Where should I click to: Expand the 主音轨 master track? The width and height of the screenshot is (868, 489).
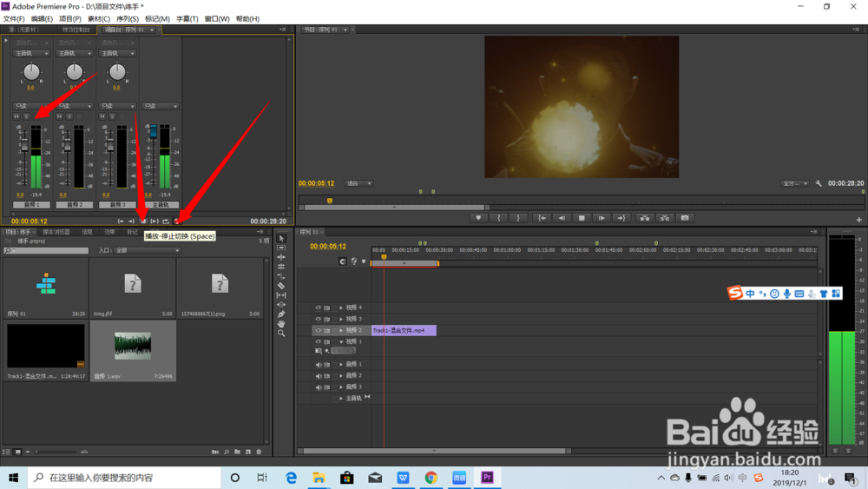pos(341,398)
